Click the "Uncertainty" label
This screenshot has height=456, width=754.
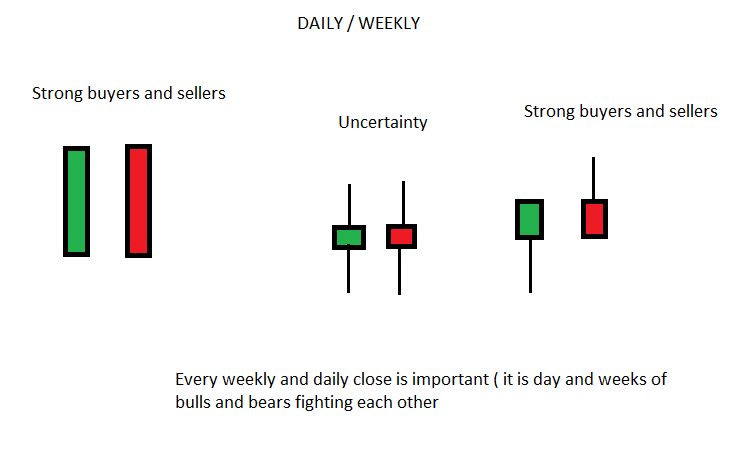(x=382, y=123)
